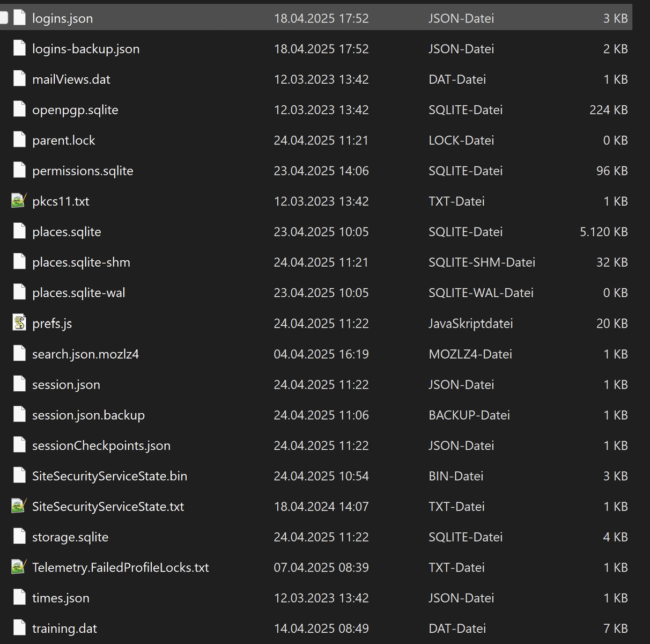The width and height of the screenshot is (650, 644).
Task: Click the places.sqlite-shm file icon
Action: (x=19, y=262)
